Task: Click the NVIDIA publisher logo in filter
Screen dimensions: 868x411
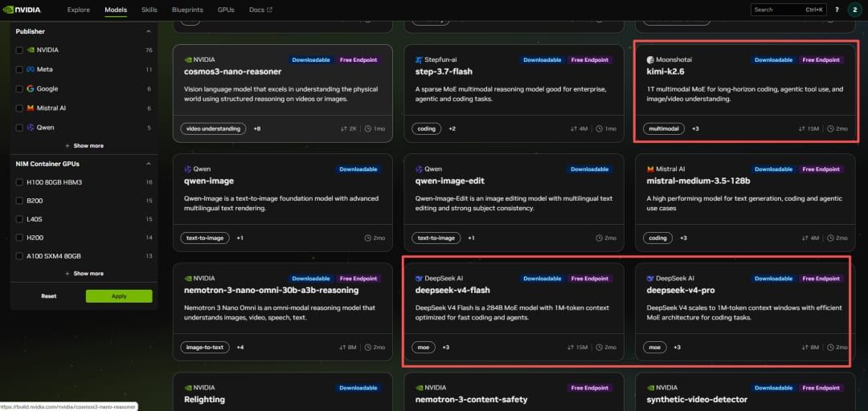Action: [31, 51]
